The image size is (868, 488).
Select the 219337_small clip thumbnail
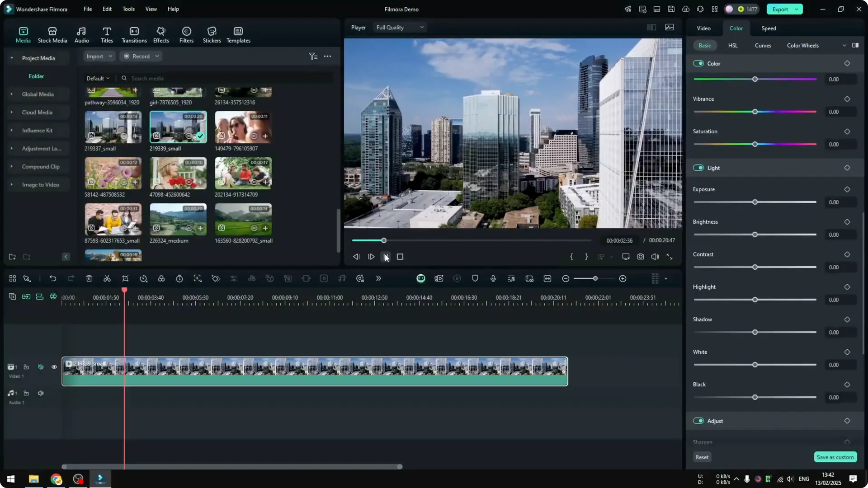tap(113, 128)
